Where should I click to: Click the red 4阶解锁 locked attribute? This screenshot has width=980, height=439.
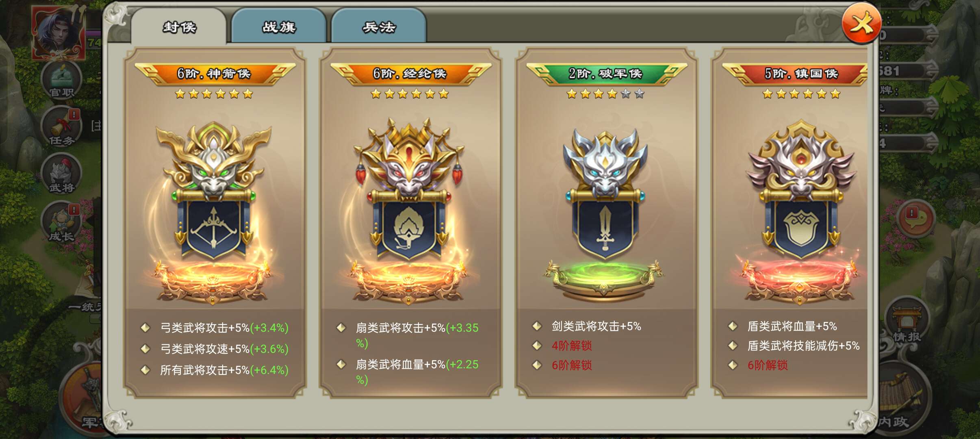(572, 346)
